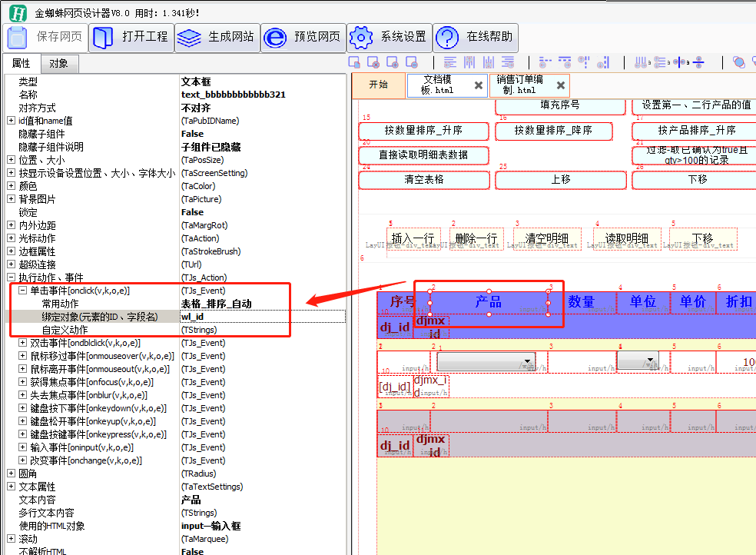Click the 按数量排序_降序 button on canvas
The image size is (756, 555).
(x=553, y=130)
